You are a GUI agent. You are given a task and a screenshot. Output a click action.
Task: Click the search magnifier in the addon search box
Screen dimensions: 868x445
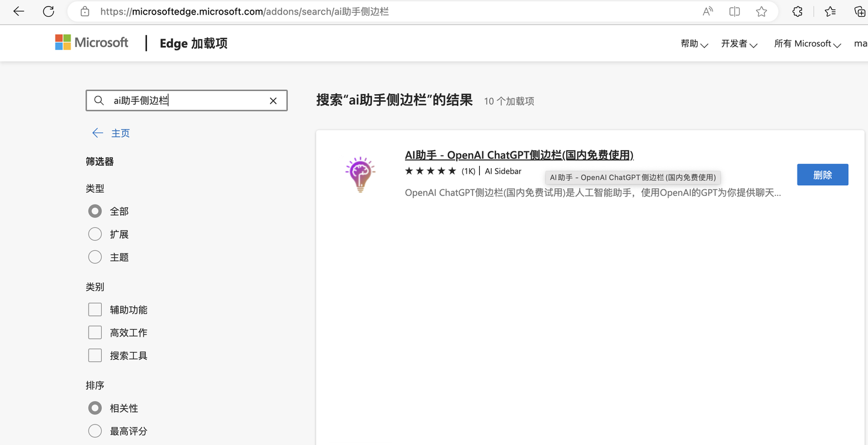(x=99, y=101)
